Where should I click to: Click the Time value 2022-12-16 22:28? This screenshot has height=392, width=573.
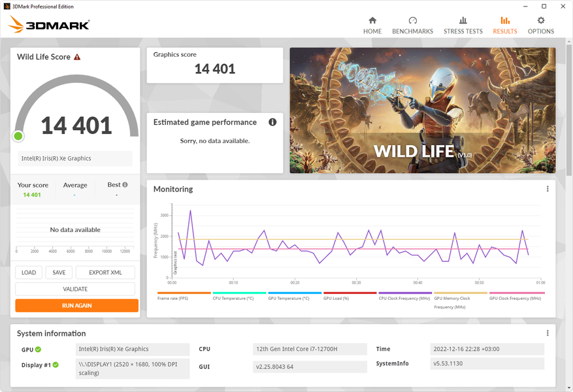[487, 349]
